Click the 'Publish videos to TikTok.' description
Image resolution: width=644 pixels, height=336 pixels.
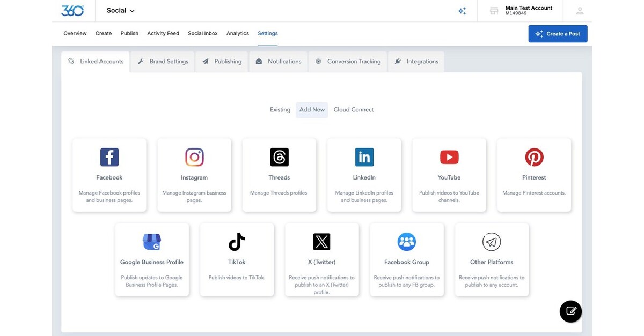coord(237,278)
